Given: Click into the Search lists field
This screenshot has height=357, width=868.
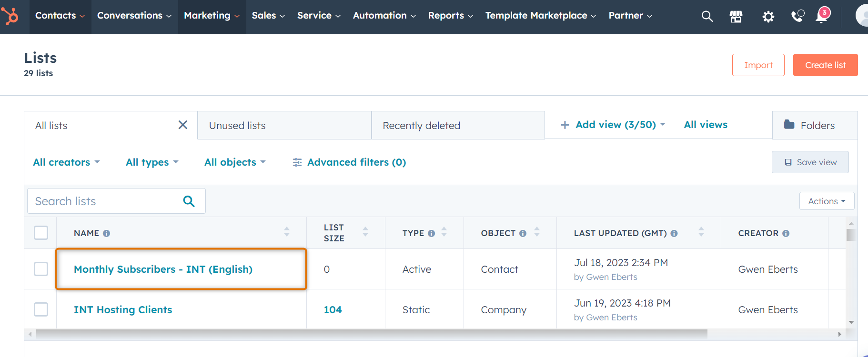Looking at the screenshot, I should click(x=105, y=201).
